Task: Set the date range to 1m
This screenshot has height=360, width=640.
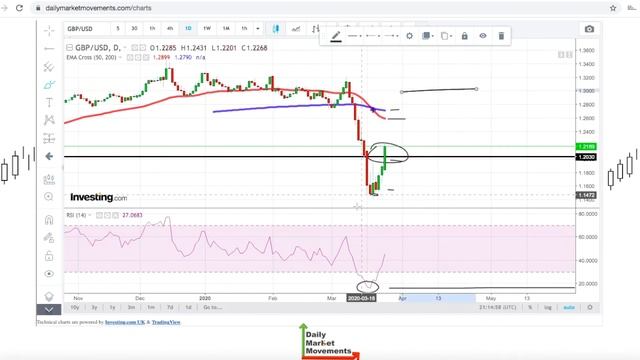Action: [151, 307]
